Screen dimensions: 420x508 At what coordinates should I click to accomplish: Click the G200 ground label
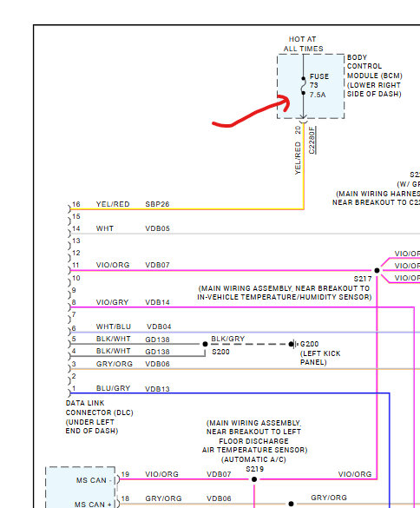[x=310, y=344]
